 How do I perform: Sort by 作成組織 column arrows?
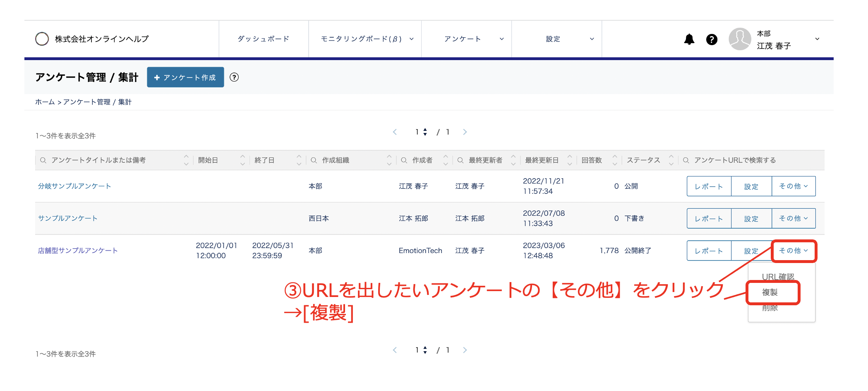389,160
